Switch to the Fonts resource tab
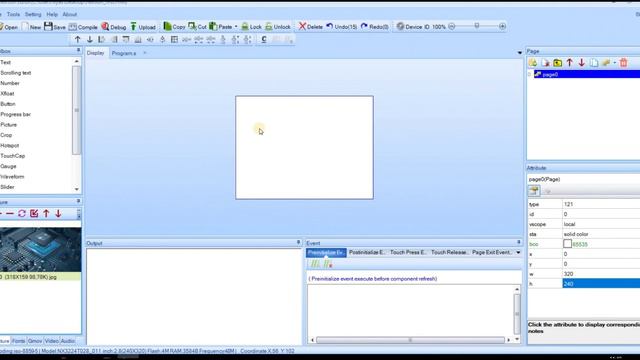 click(18, 341)
